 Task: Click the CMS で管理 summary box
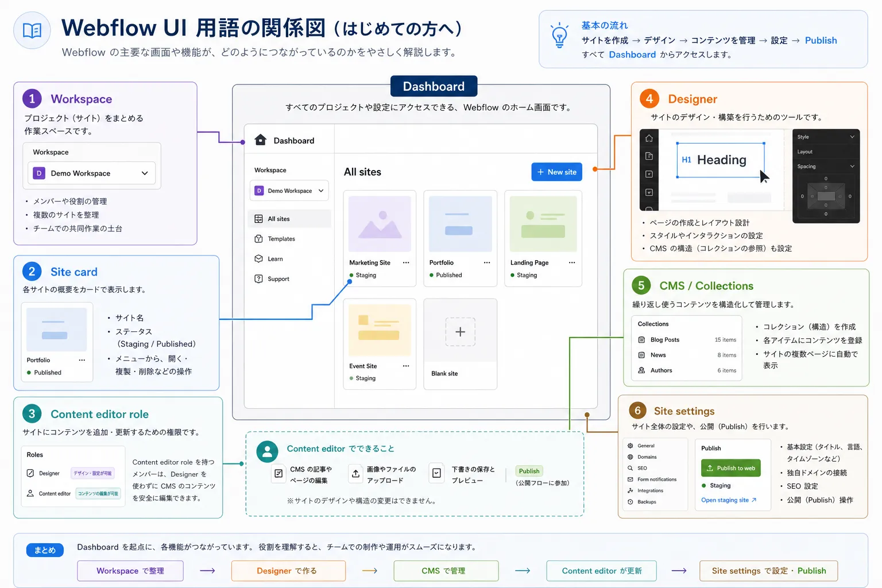pyautogui.click(x=446, y=571)
